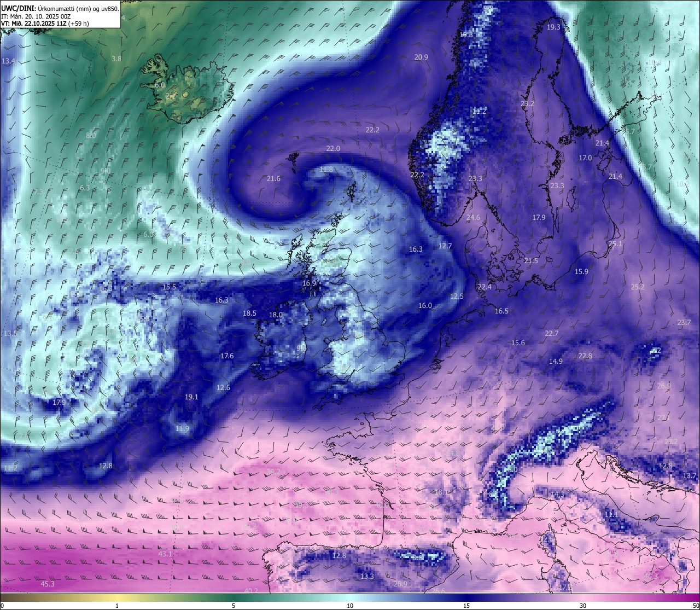Click the 24.6 value over southern Norway
The image size is (700, 610).
[x=473, y=217]
